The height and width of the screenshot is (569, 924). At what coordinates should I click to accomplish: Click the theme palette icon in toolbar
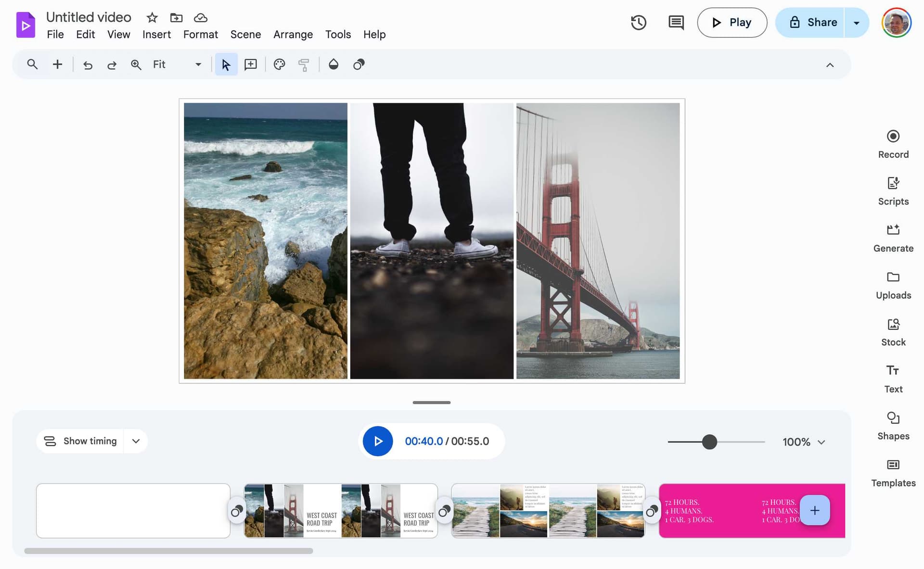click(x=279, y=64)
